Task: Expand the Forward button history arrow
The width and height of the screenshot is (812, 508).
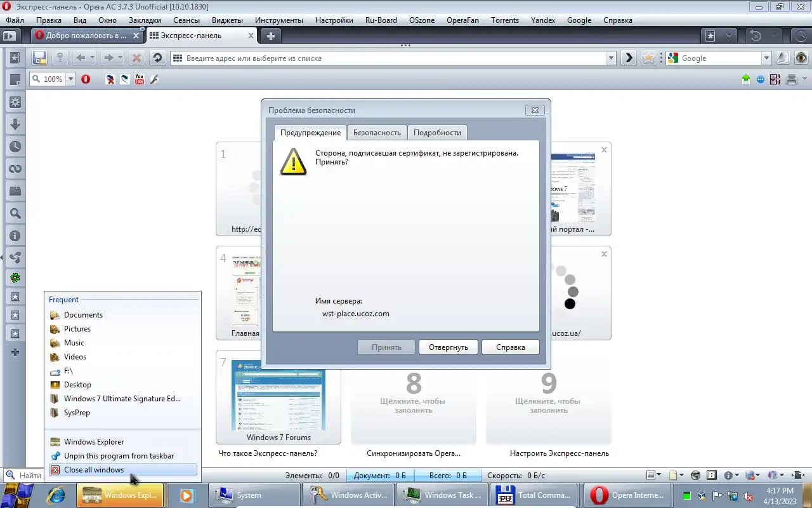Action: pyautogui.click(x=120, y=58)
